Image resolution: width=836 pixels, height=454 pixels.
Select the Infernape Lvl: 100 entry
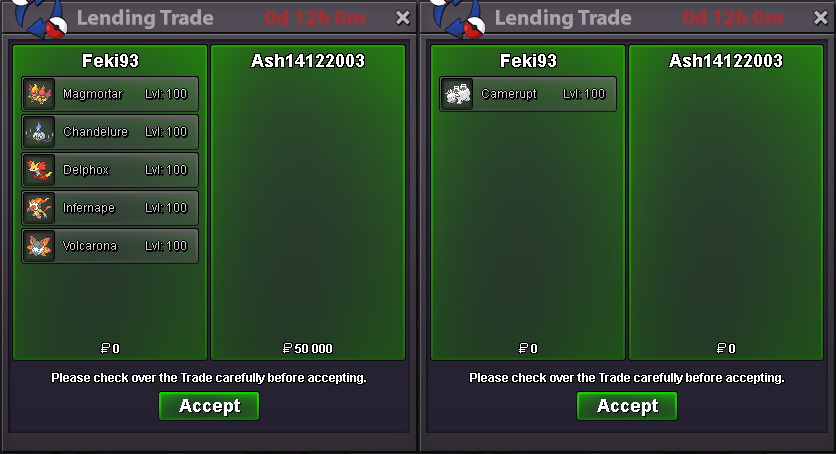(110, 208)
